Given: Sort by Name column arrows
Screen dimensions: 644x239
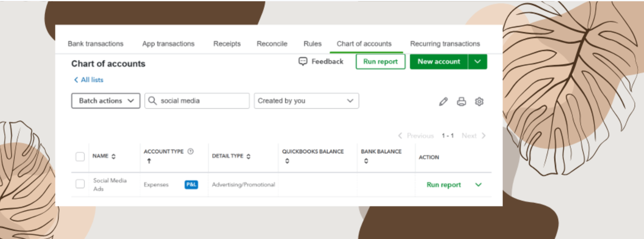Looking at the screenshot, I should [113, 156].
